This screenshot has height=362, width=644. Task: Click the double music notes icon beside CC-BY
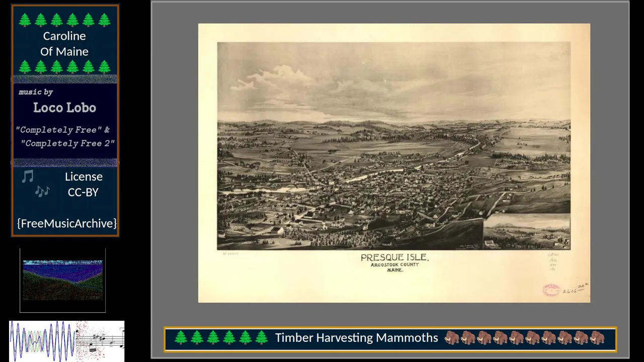pyautogui.click(x=42, y=191)
